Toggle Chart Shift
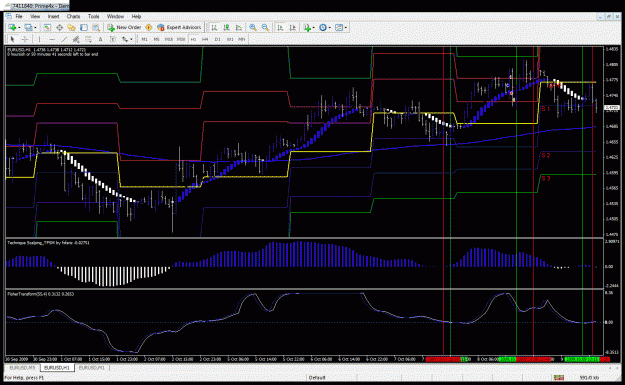The image size is (625, 385). (x=293, y=27)
